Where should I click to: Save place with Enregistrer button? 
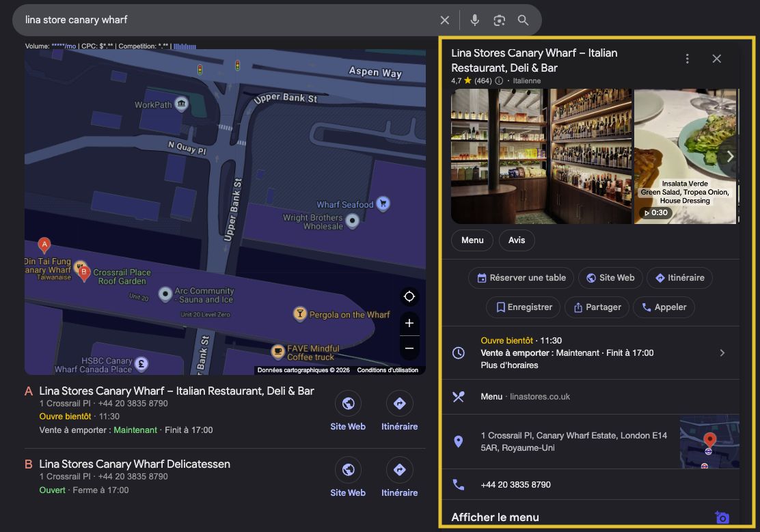(523, 307)
